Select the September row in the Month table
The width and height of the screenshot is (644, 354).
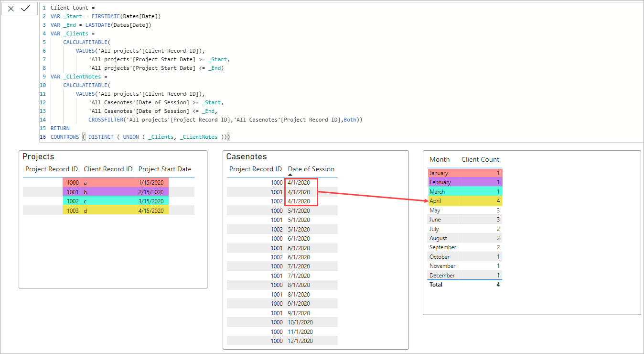(464, 247)
